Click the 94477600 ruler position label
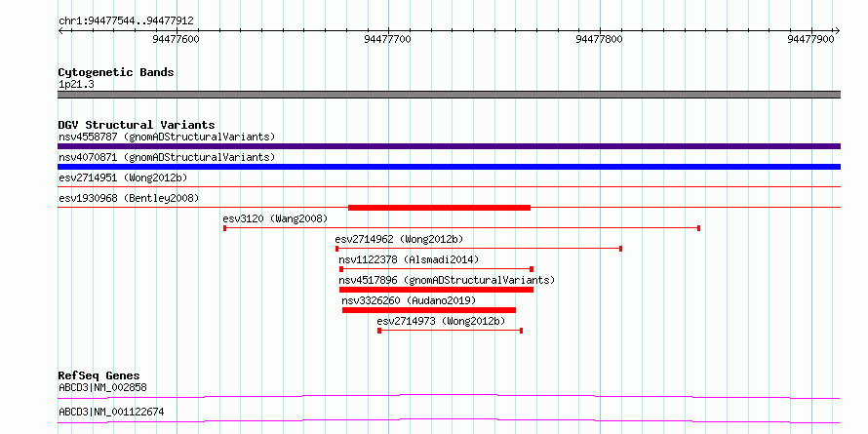 [176, 39]
